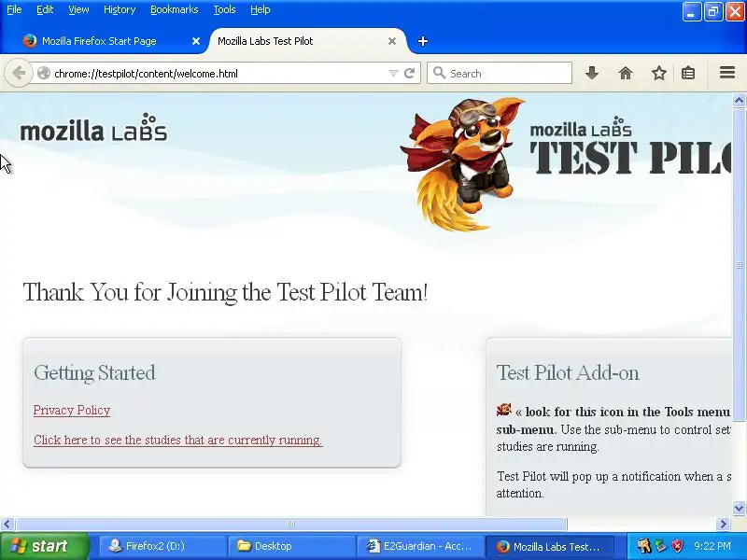Image resolution: width=747 pixels, height=560 pixels.
Task: Click the globe site identity icon
Action: [44, 74]
